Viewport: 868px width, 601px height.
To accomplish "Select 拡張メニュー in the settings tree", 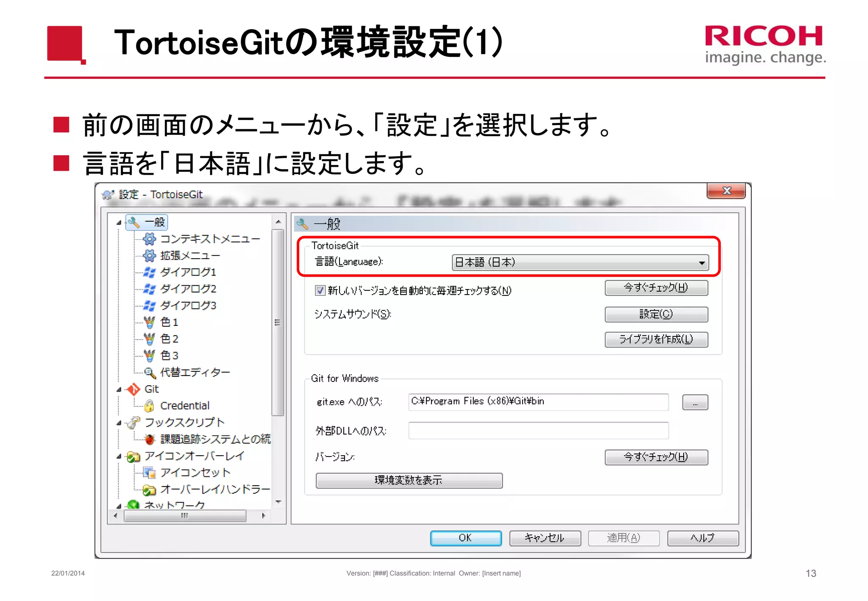I will [x=190, y=256].
